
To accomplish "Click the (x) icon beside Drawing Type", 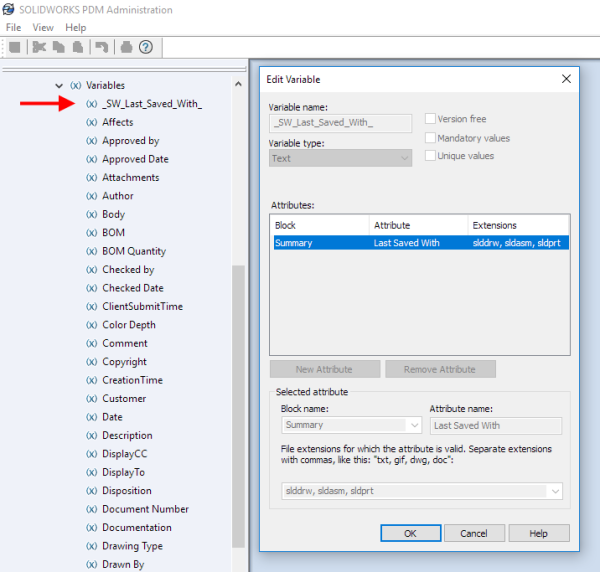I will 91,546.
